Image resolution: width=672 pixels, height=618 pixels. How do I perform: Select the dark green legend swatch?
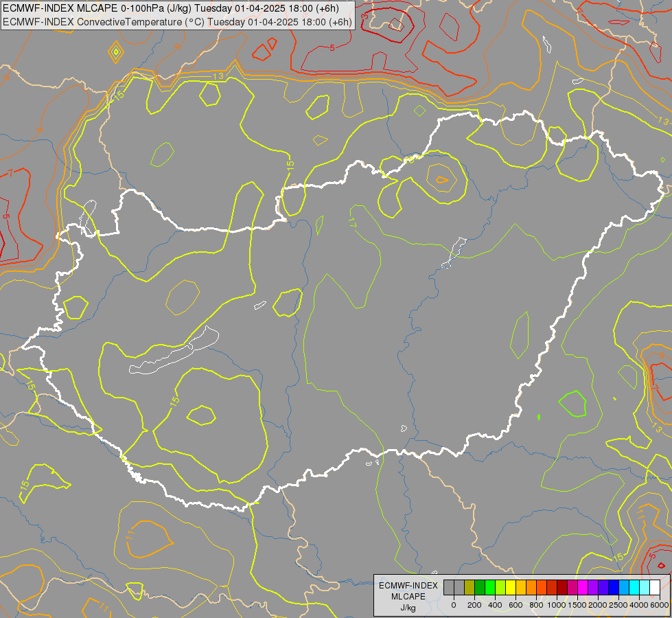tap(480, 587)
